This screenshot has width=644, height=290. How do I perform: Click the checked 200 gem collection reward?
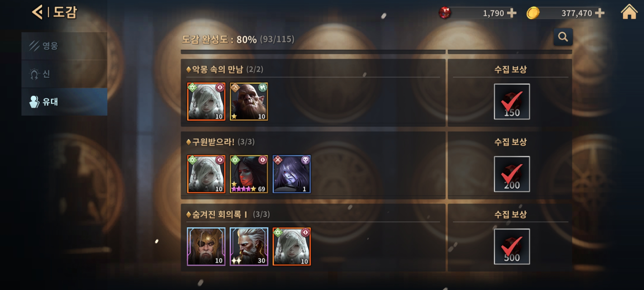coord(512,174)
